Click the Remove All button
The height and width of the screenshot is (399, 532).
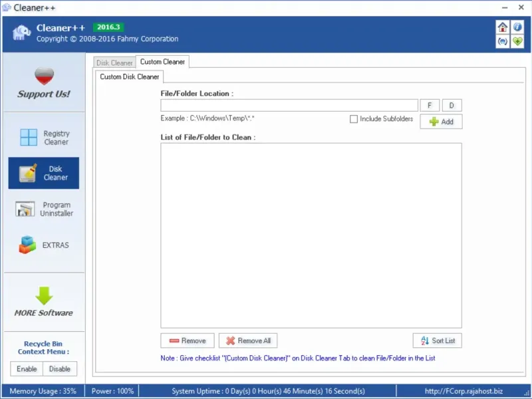pos(248,340)
